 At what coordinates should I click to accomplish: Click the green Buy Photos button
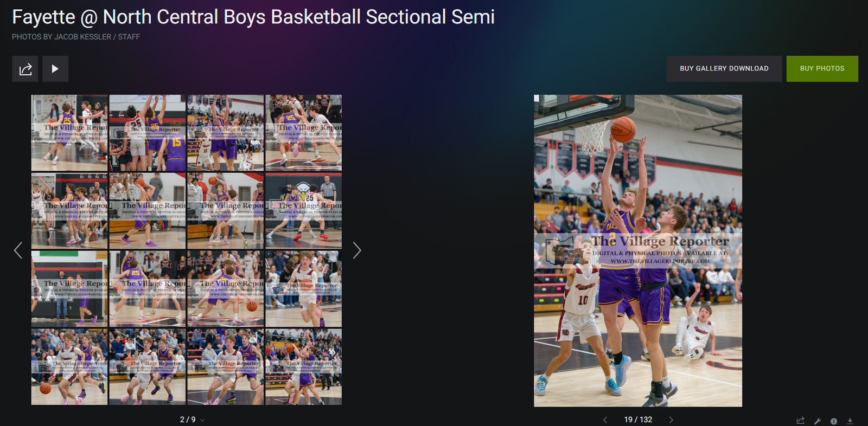822,69
